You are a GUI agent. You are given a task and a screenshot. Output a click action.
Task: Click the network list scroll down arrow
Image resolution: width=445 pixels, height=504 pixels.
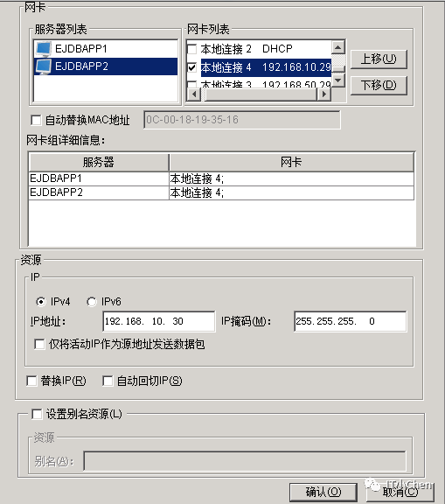[x=337, y=80]
